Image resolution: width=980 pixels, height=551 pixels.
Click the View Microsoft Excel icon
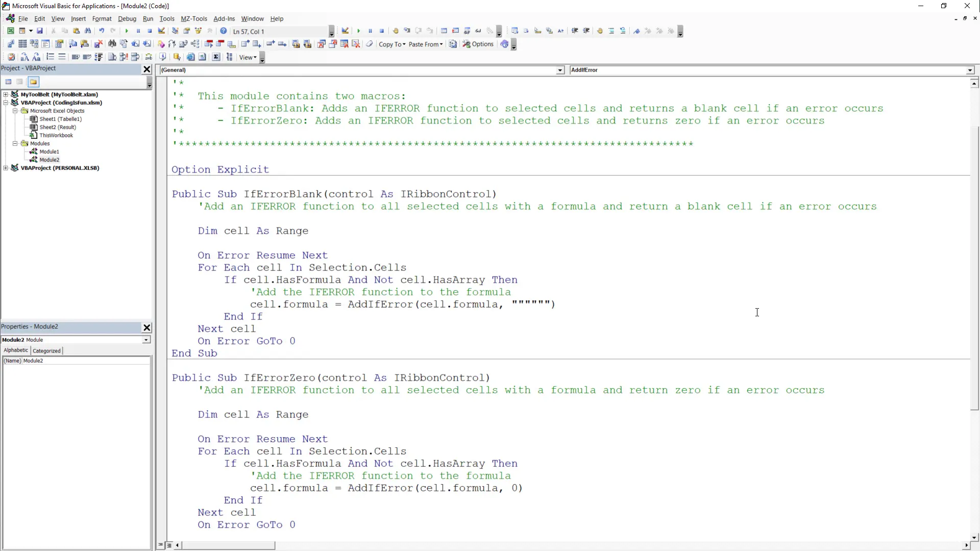coord(11,31)
